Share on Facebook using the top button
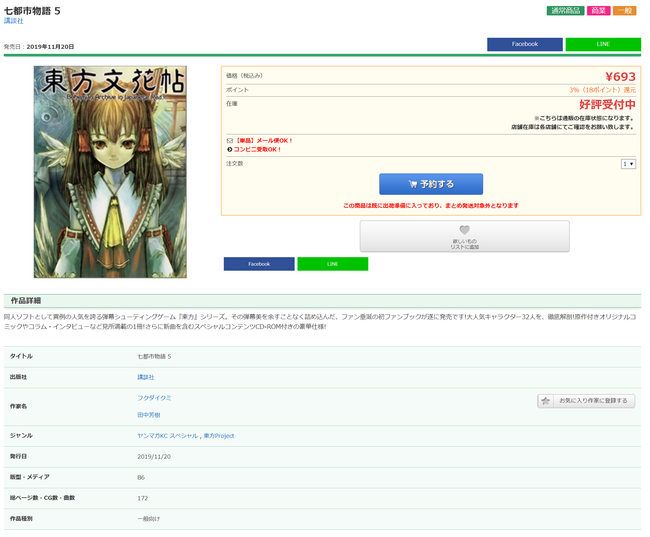 [x=525, y=44]
